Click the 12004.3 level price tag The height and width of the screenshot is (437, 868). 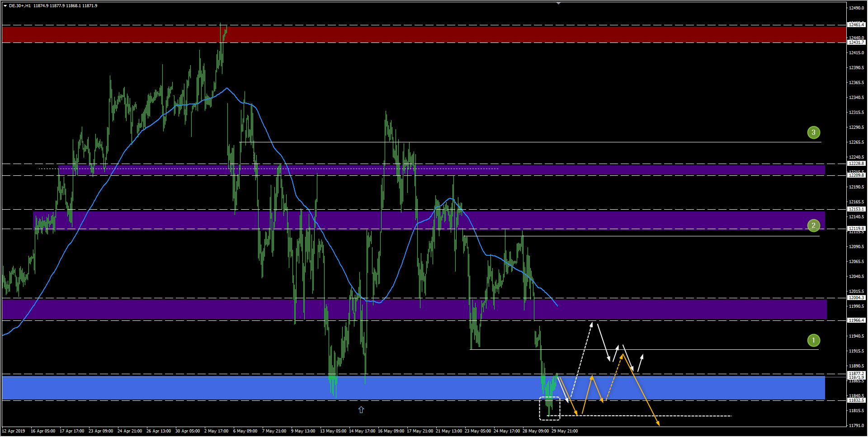(856, 298)
